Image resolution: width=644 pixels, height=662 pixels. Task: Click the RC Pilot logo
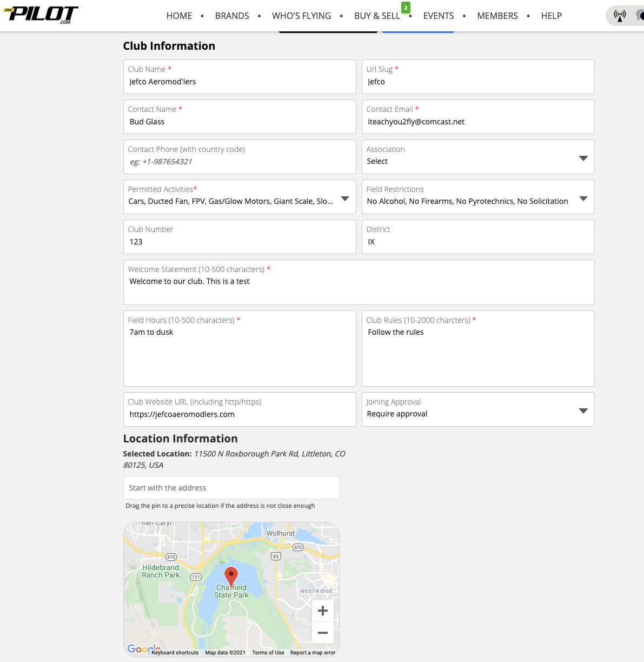coord(41,15)
